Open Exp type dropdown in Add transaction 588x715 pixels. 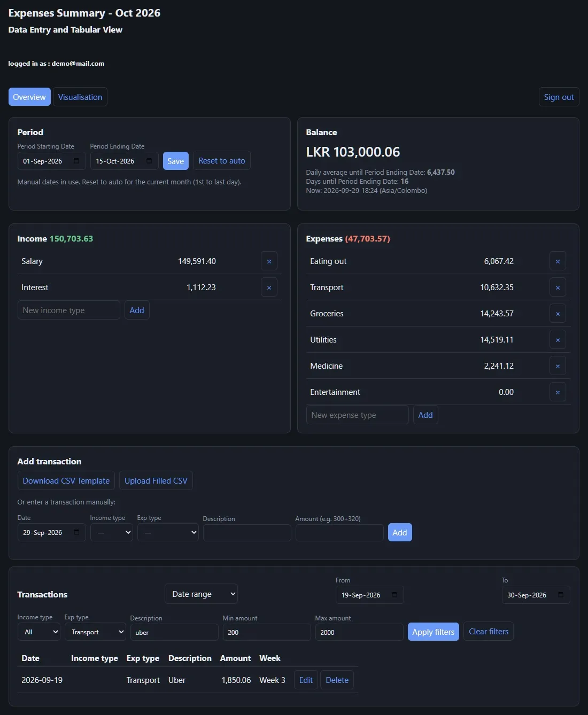point(168,532)
